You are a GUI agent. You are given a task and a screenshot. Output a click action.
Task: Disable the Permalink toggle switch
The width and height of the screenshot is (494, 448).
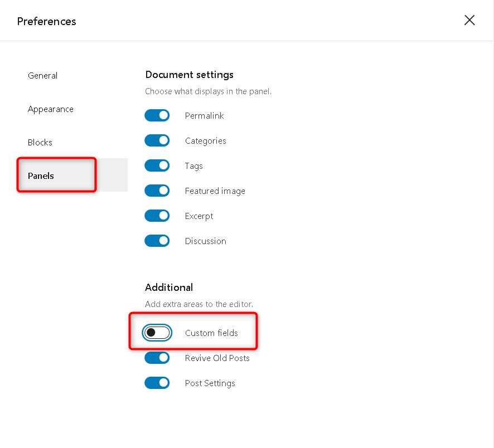[x=157, y=115]
